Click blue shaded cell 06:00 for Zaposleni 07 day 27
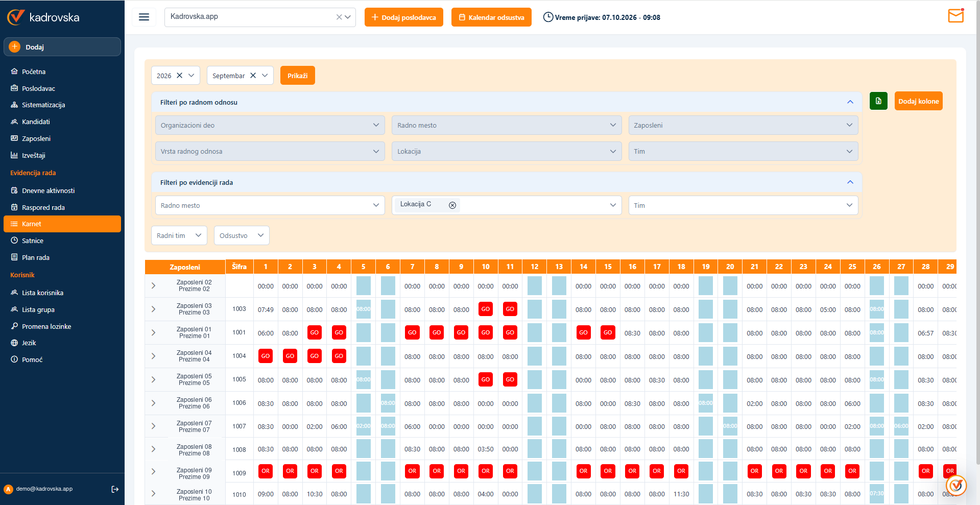 pos(901,426)
